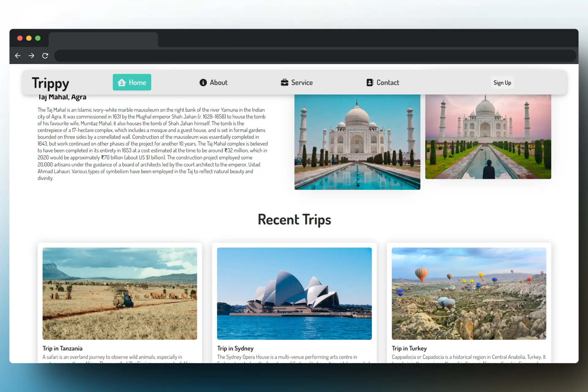
Task: Click the info circle icon beside About
Action: (x=203, y=82)
